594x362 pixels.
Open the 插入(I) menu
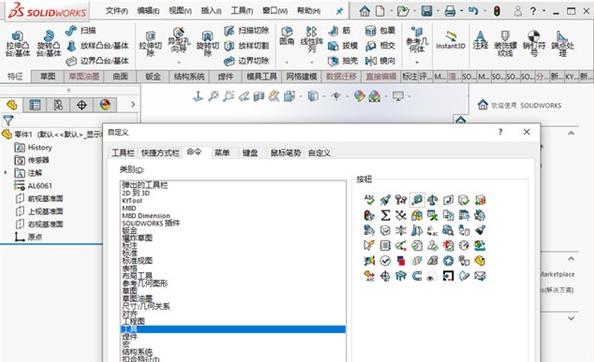click(x=211, y=11)
